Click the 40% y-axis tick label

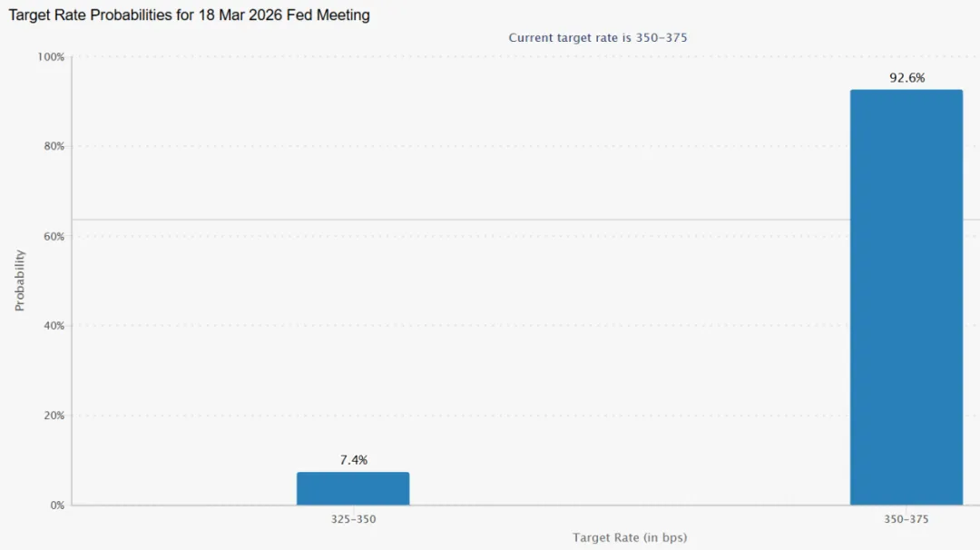coord(54,326)
